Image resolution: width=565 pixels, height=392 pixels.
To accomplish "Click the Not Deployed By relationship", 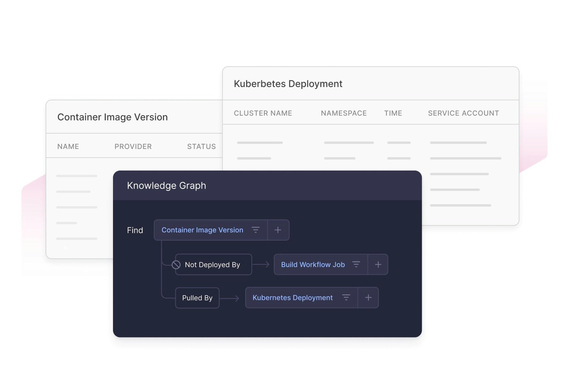I will tap(213, 265).
